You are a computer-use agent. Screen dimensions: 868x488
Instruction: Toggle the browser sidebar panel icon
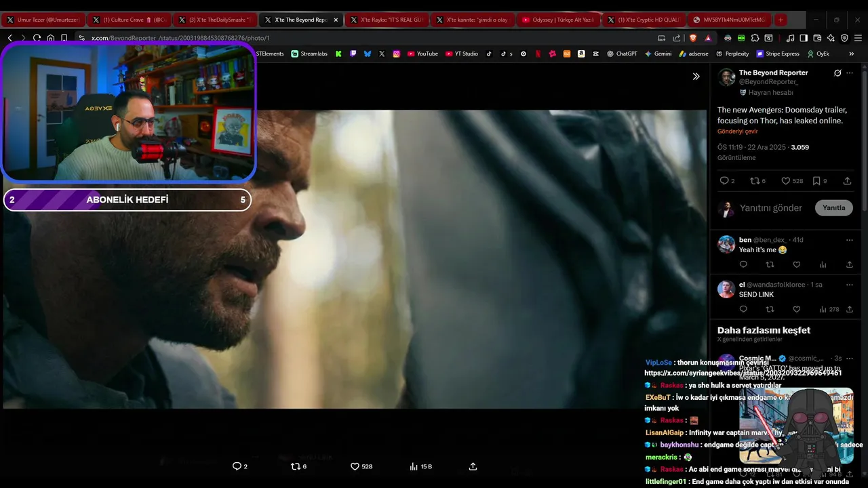click(804, 38)
